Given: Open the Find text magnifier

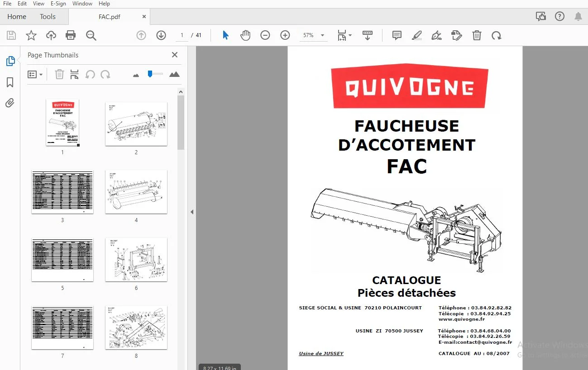Looking at the screenshot, I should point(91,35).
